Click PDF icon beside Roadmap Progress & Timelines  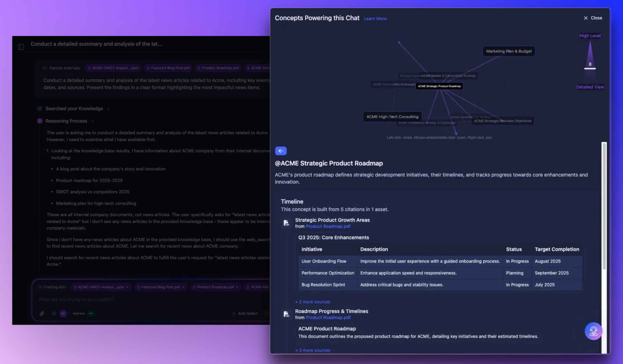pyautogui.click(x=286, y=314)
